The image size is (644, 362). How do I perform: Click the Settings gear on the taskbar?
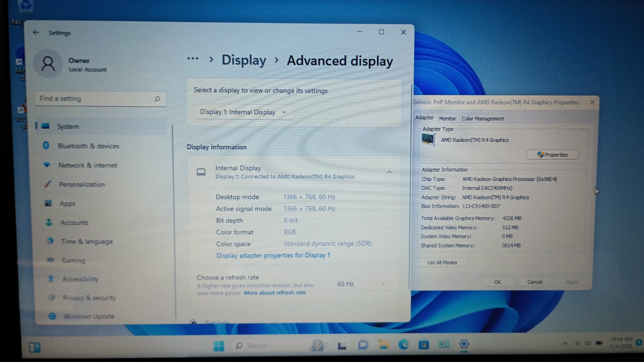[464, 344]
